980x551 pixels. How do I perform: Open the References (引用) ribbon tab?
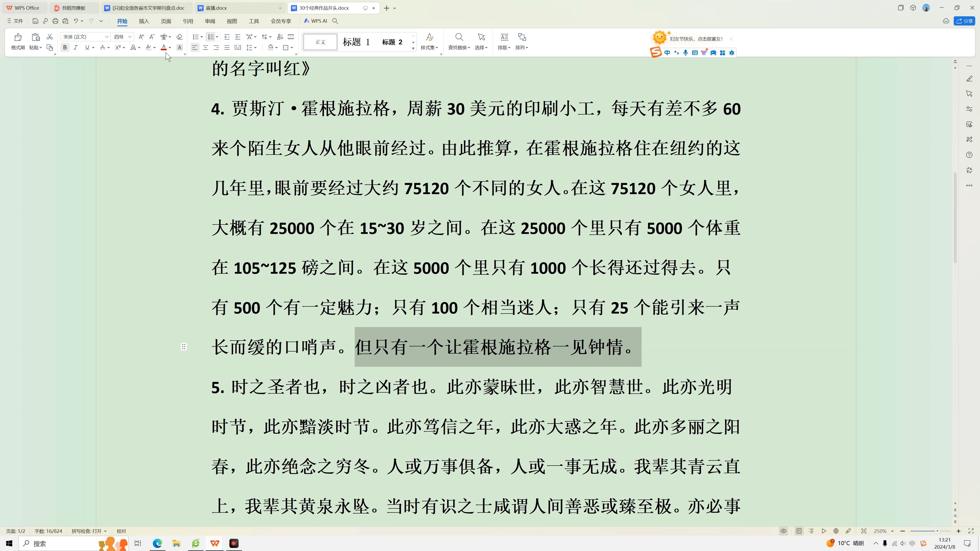(188, 21)
